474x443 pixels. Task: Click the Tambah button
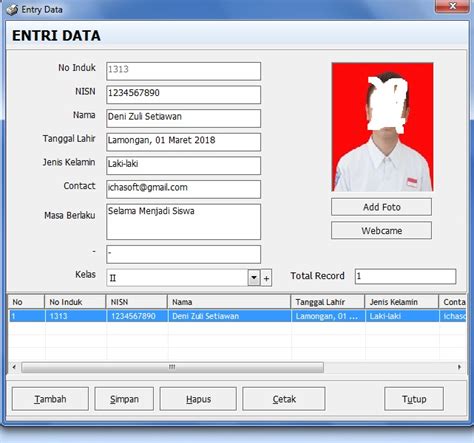point(50,399)
